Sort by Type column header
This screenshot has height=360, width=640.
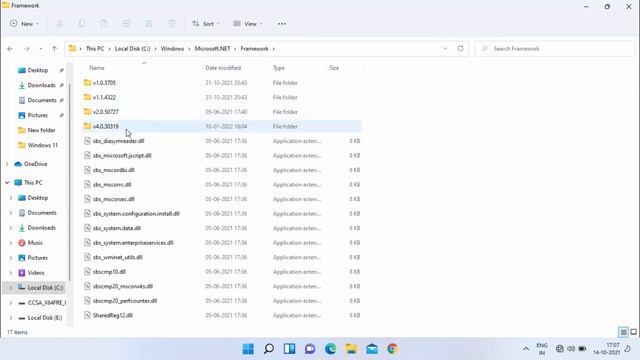[279, 68]
